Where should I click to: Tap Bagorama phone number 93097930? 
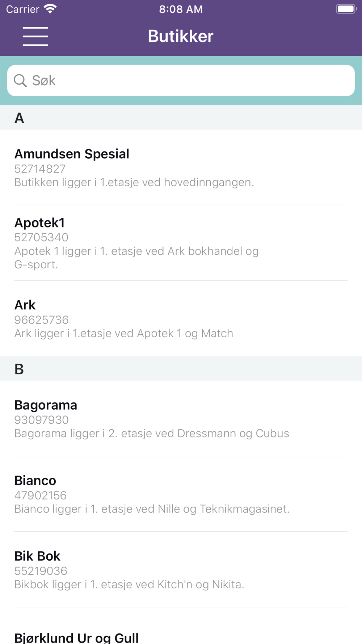pos(41,420)
